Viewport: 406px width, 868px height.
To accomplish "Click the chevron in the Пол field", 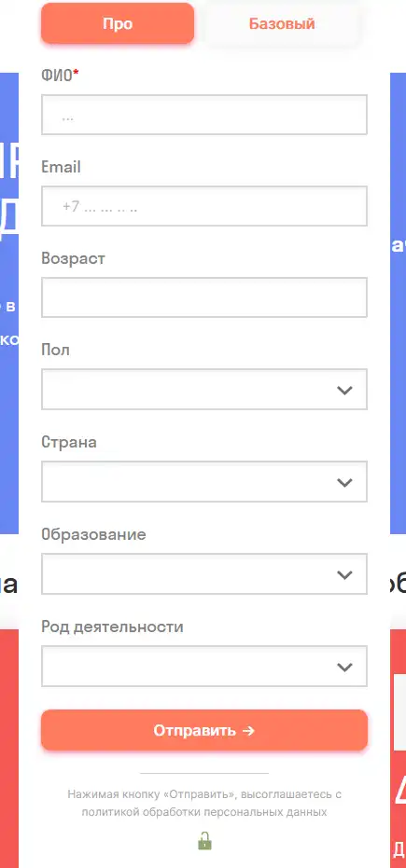I will tap(344, 391).
